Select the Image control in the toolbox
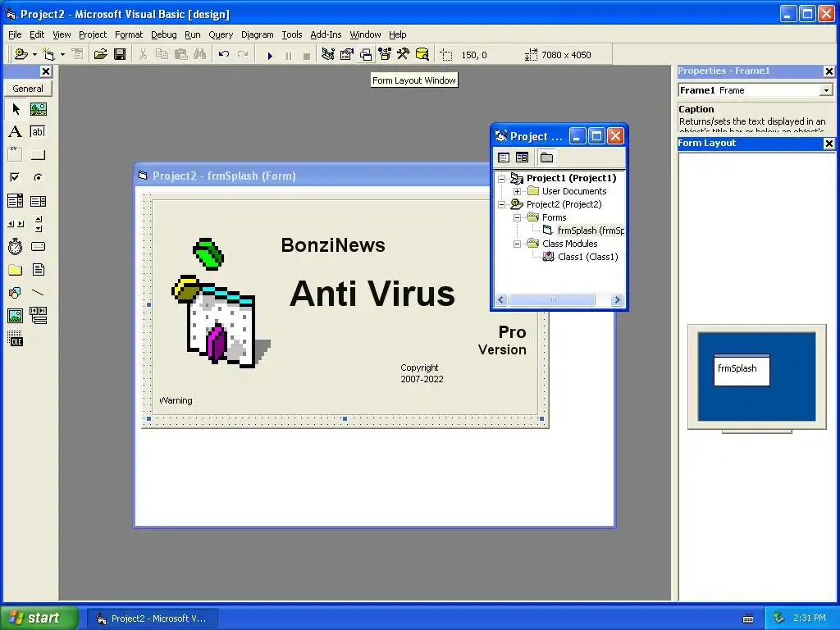The width and height of the screenshot is (840, 630). [16, 316]
